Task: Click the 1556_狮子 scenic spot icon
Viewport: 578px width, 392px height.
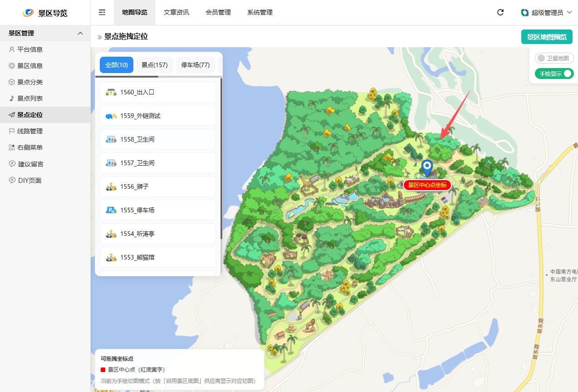Action: (x=111, y=186)
